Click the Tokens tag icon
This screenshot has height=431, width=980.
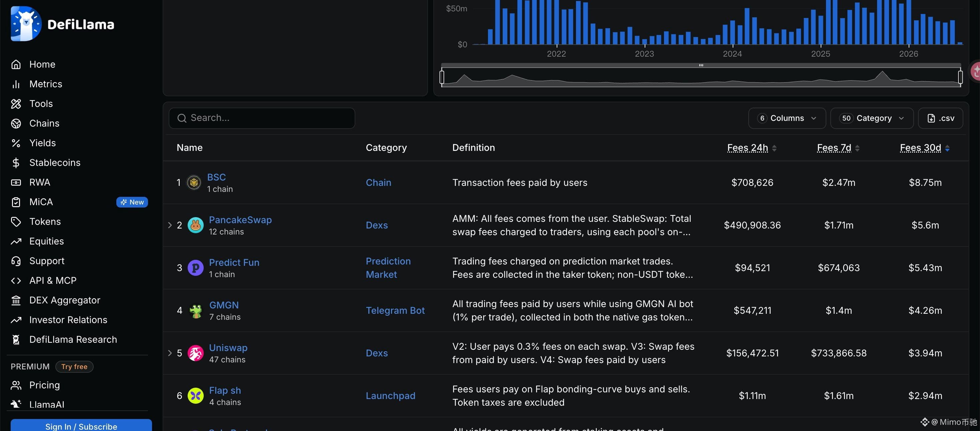16,221
